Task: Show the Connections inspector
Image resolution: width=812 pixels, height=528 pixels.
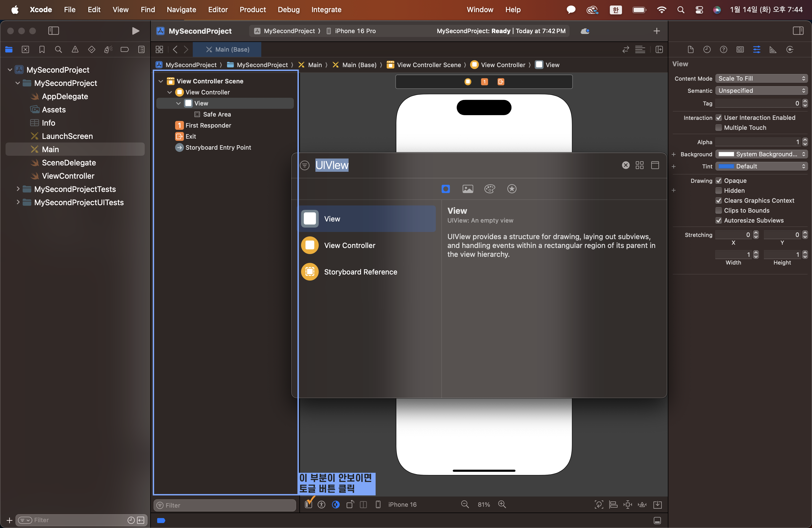Action: pos(789,50)
